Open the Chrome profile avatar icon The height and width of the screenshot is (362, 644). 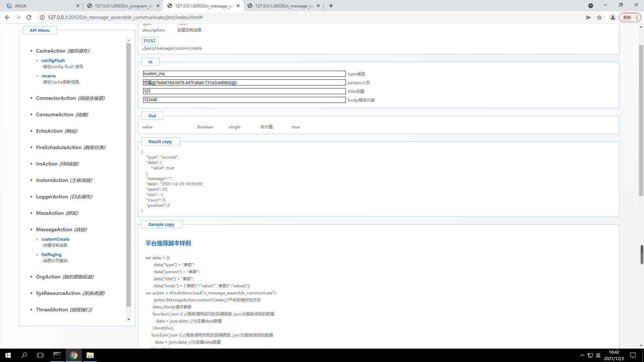(x=612, y=17)
